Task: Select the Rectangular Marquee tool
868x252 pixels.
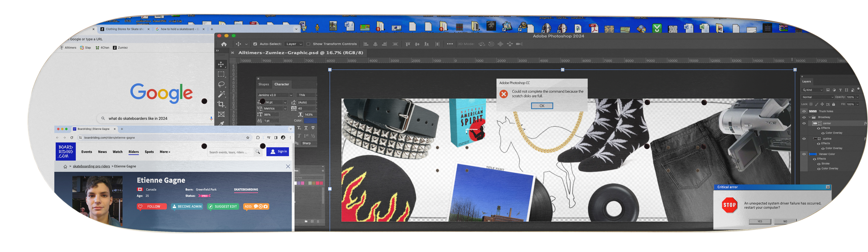Action: click(x=221, y=74)
